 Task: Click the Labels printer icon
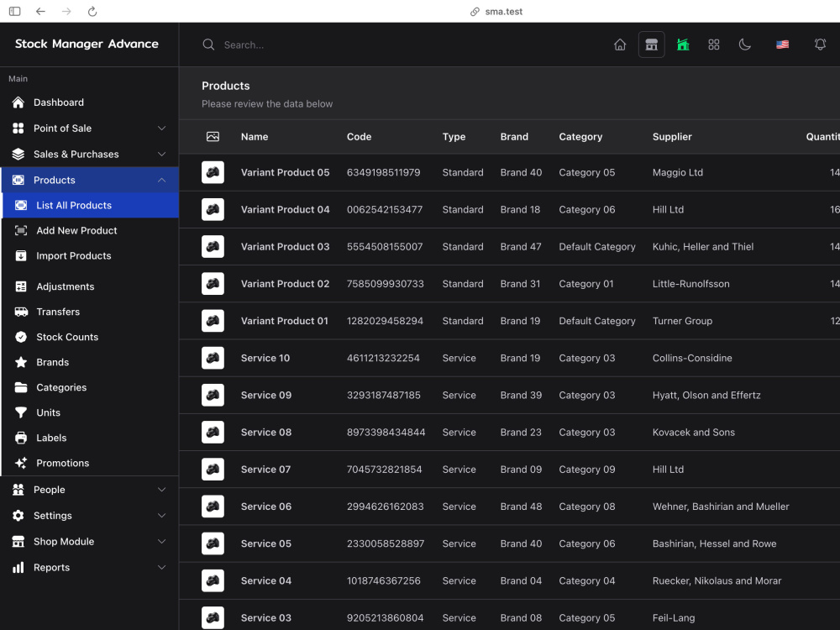21,438
